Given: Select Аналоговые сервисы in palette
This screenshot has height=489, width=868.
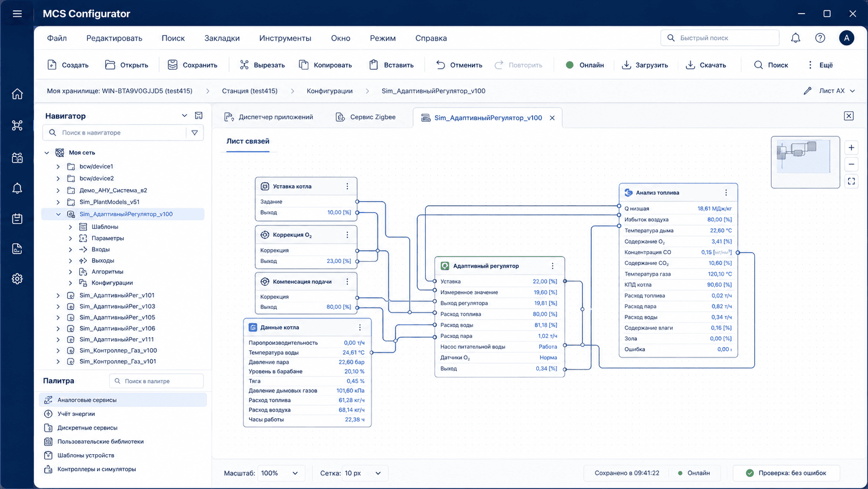Looking at the screenshot, I should point(123,400).
